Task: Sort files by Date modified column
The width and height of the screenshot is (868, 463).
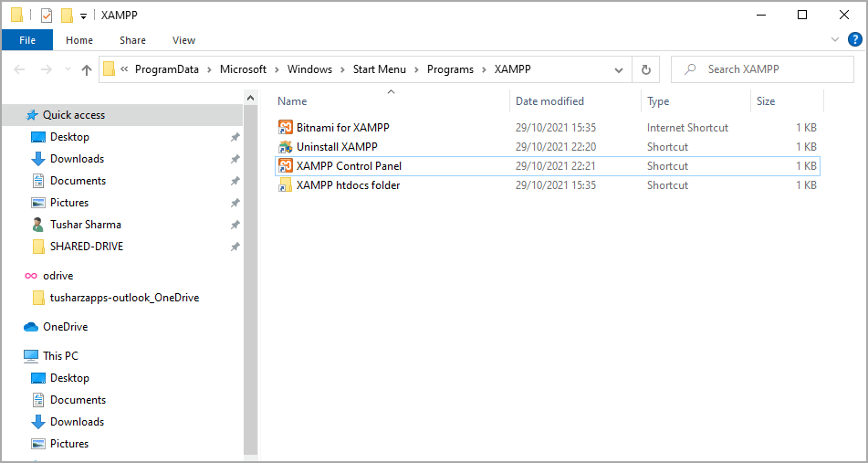Action: [x=549, y=101]
